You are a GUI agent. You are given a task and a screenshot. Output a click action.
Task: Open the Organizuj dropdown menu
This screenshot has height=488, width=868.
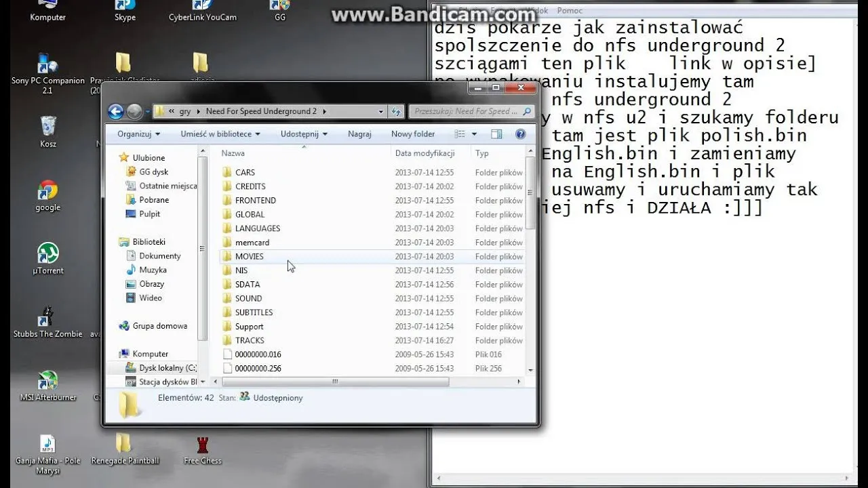coord(138,134)
